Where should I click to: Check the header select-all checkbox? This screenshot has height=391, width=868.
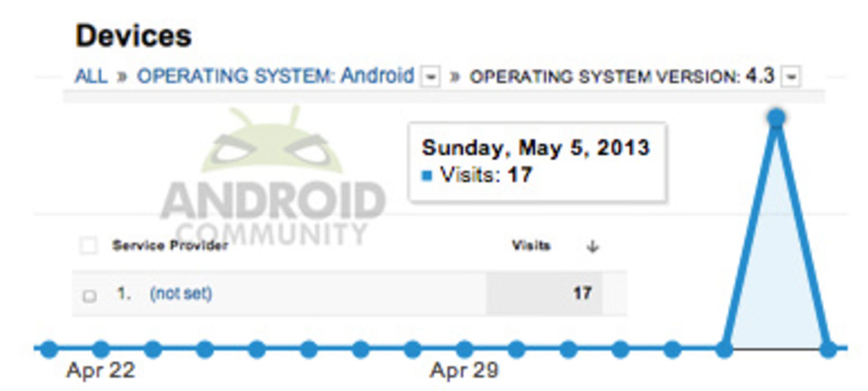pyautogui.click(x=88, y=246)
